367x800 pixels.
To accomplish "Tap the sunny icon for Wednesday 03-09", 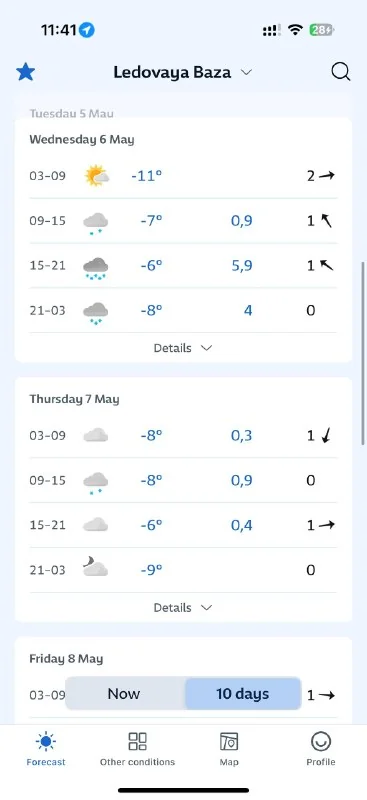I will click(96, 176).
